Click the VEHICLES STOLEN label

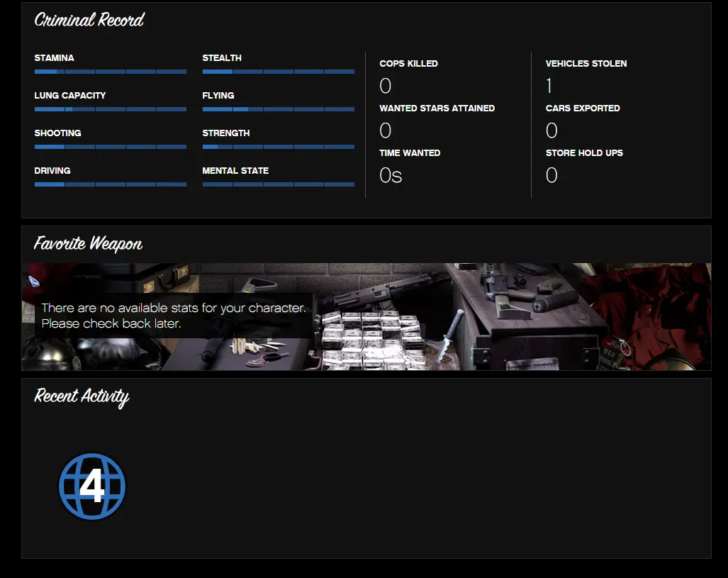(x=586, y=64)
